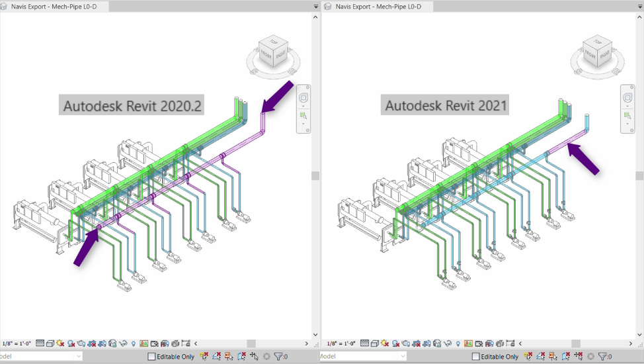This screenshot has height=364, width=644.
Task: Check Editable Only in Revit 2021 status bar
Action: 475,356
